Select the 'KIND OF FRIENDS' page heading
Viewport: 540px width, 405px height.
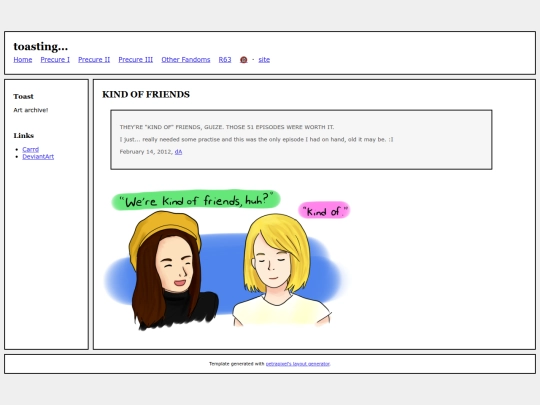(x=146, y=94)
